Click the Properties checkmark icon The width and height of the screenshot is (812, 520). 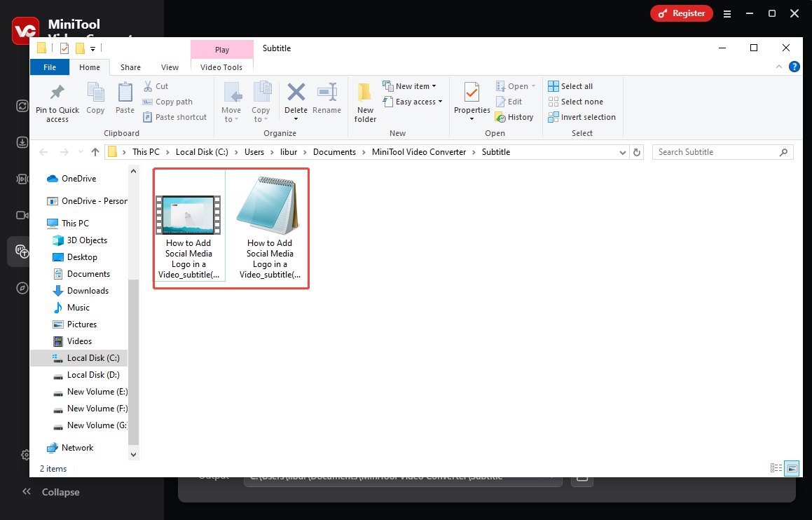pyautogui.click(x=472, y=93)
